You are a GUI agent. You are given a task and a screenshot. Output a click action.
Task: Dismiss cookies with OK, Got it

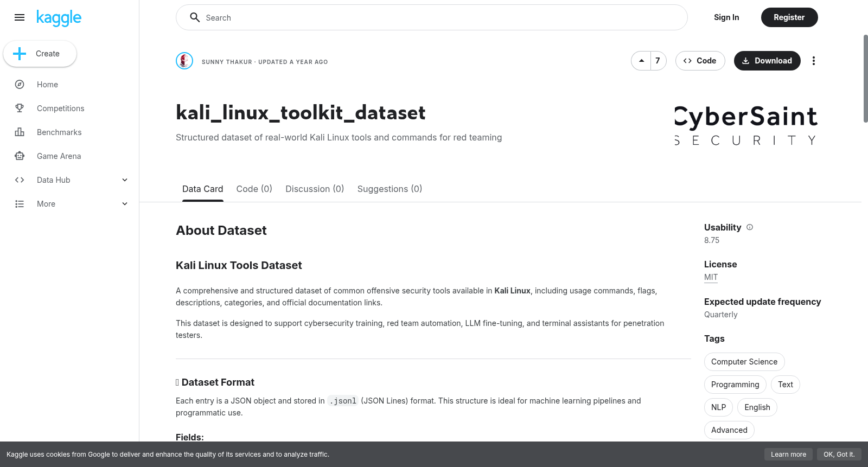coord(839,455)
